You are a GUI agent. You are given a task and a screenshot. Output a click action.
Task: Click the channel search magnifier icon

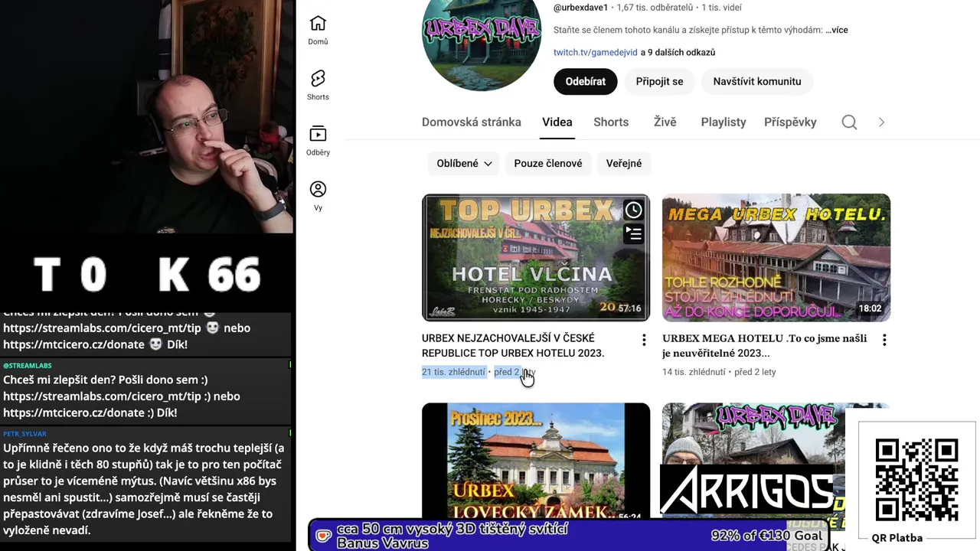849,122
